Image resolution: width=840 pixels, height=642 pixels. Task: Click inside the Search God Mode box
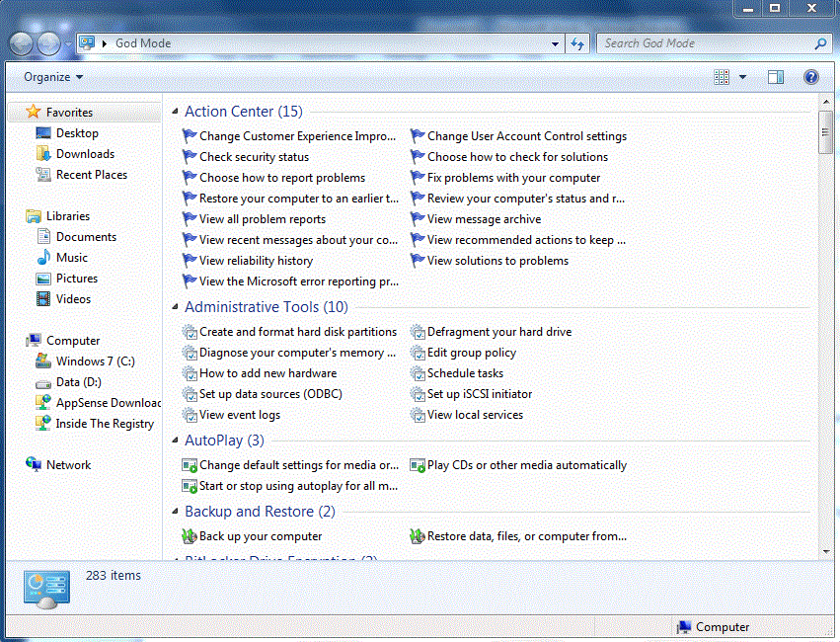pyautogui.click(x=701, y=43)
